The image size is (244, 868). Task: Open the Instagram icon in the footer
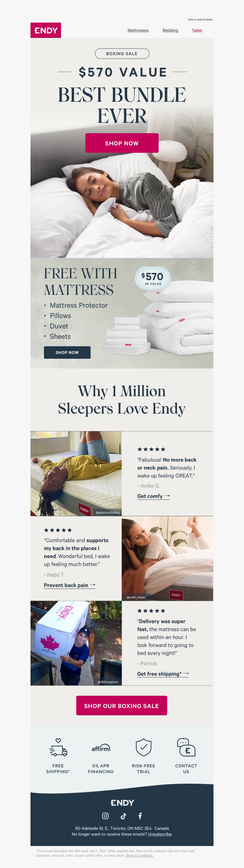[105, 816]
